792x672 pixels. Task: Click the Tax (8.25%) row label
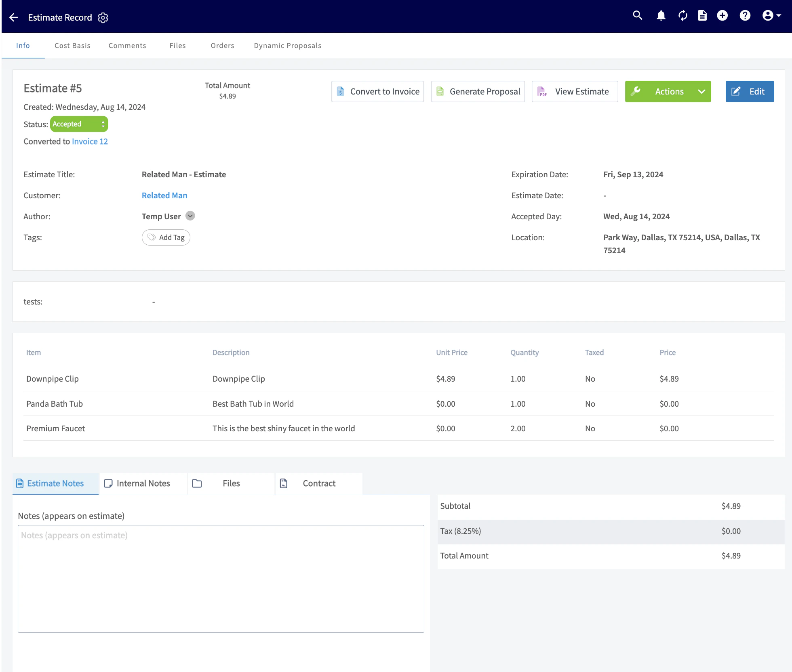(461, 531)
